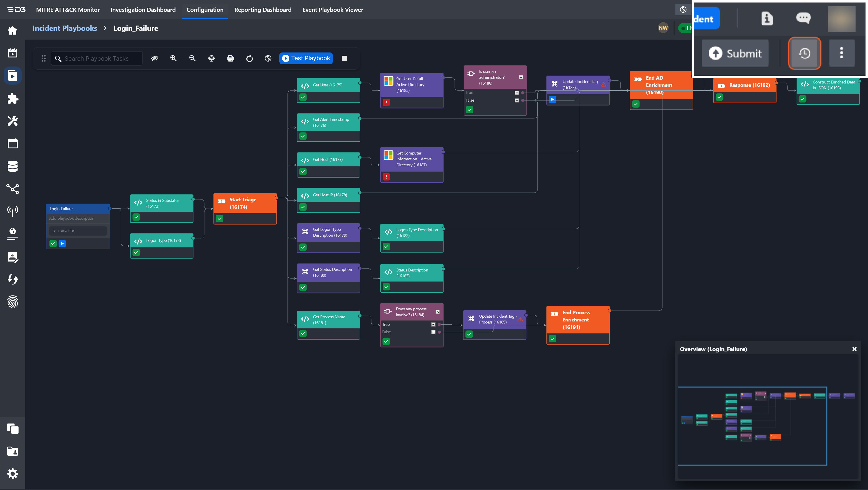The width and height of the screenshot is (868, 490).
Task: Click the home icon in sidebar
Action: tap(12, 31)
